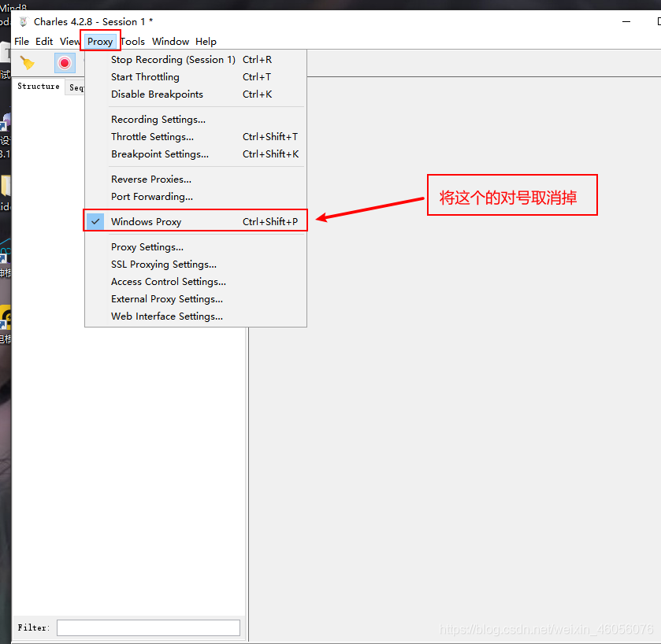Open Recording Settings... dialog
This screenshot has height=644, width=661.
click(195, 120)
